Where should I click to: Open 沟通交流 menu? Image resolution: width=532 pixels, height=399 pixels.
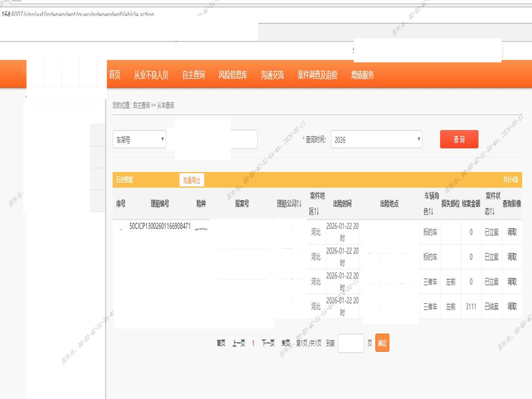[272, 74]
